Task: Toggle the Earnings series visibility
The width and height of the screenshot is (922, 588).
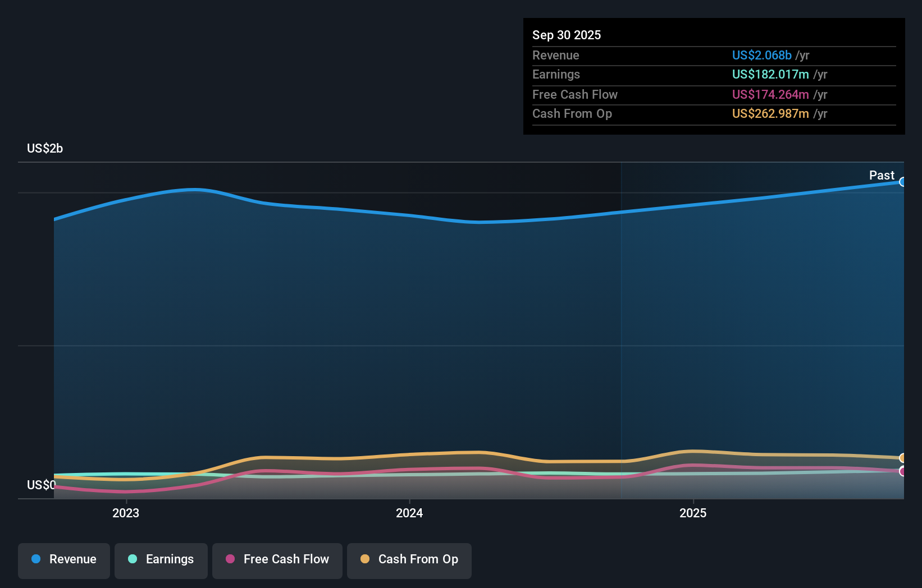Action: click(161, 559)
